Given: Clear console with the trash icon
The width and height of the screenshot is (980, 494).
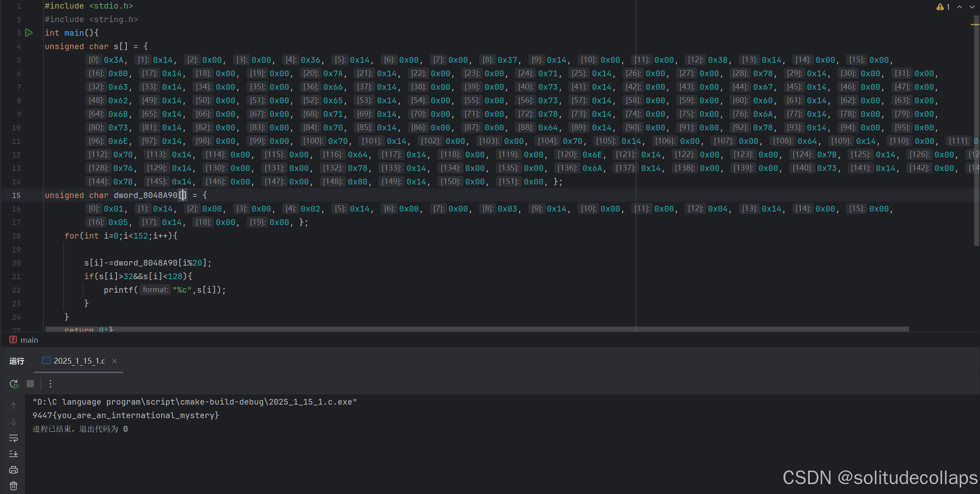Looking at the screenshot, I should click(14, 486).
